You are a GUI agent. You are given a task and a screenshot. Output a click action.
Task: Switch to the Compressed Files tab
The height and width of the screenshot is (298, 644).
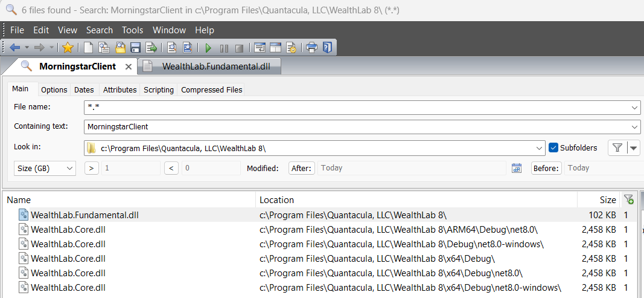pyautogui.click(x=211, y=89)
